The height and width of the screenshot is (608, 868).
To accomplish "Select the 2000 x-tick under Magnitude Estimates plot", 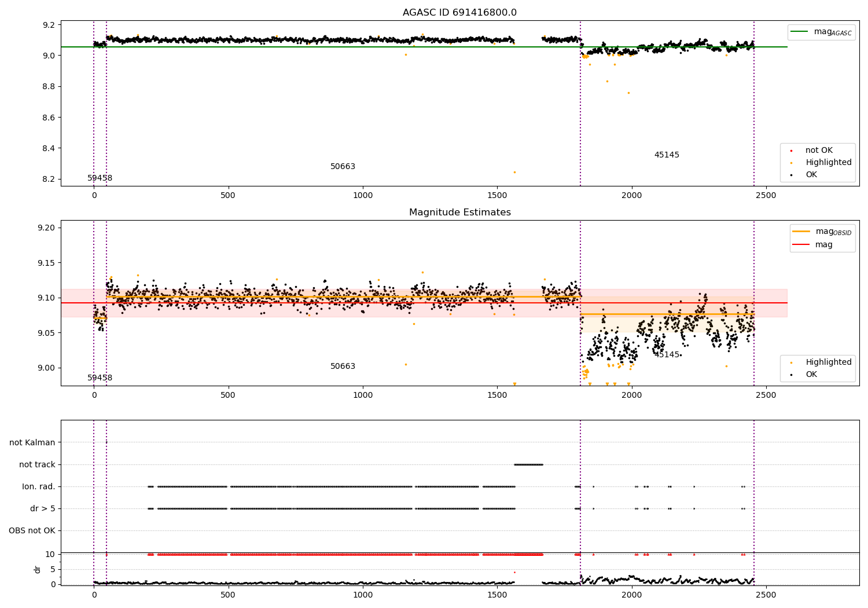I will pyautogui.click(x=632, y=395).
